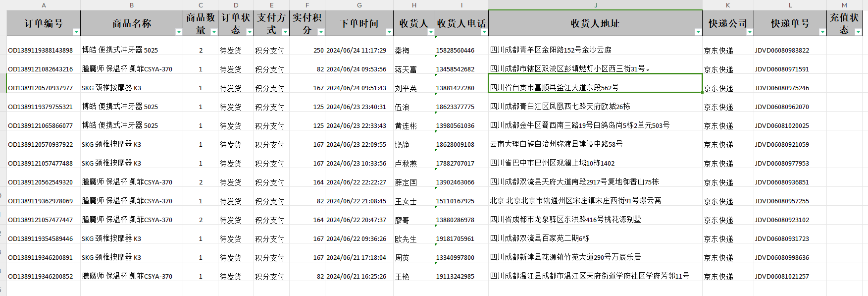Screen dimensions: 868x296
Task: Select column E header
Action: pos(271,5)
